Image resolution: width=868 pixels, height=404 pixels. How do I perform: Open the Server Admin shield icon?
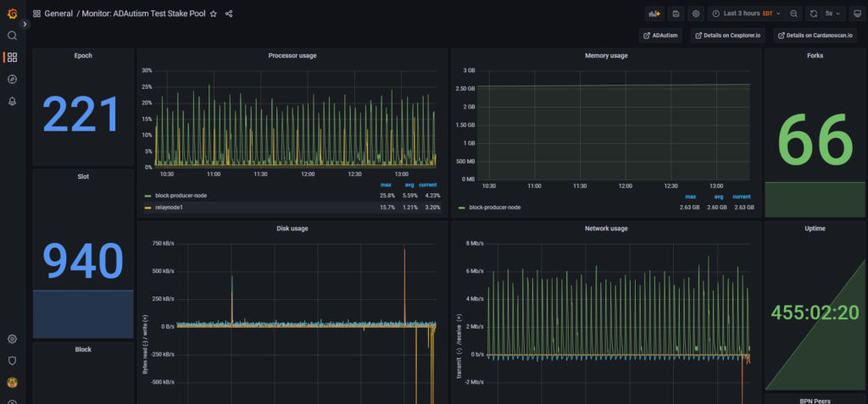click(12, 360)
